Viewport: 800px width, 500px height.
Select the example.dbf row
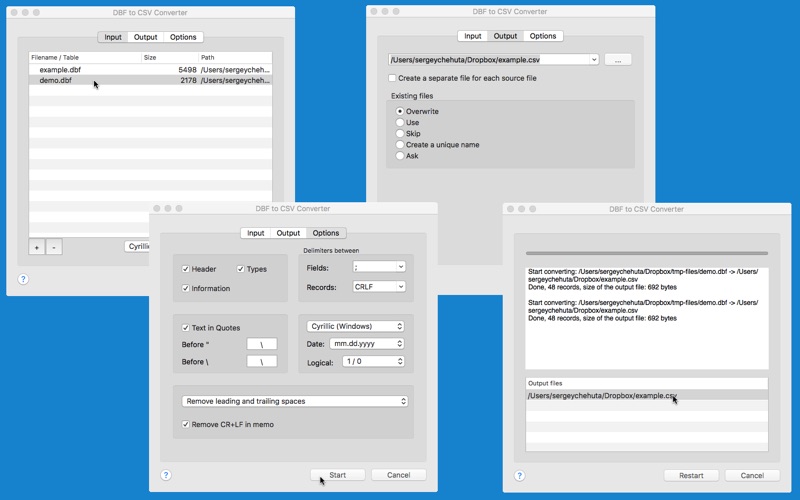pyautogui.click(x=151, y=70)
